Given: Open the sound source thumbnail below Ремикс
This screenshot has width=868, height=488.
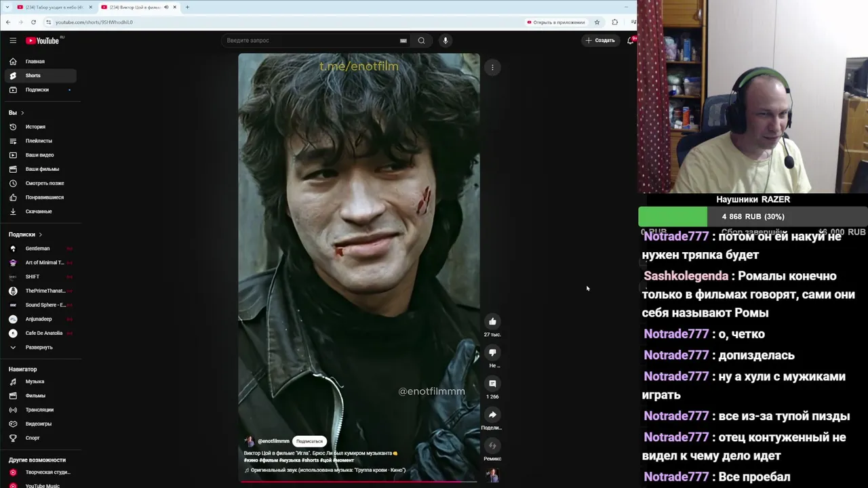Looking at the screenshot, I should [492, 476].
